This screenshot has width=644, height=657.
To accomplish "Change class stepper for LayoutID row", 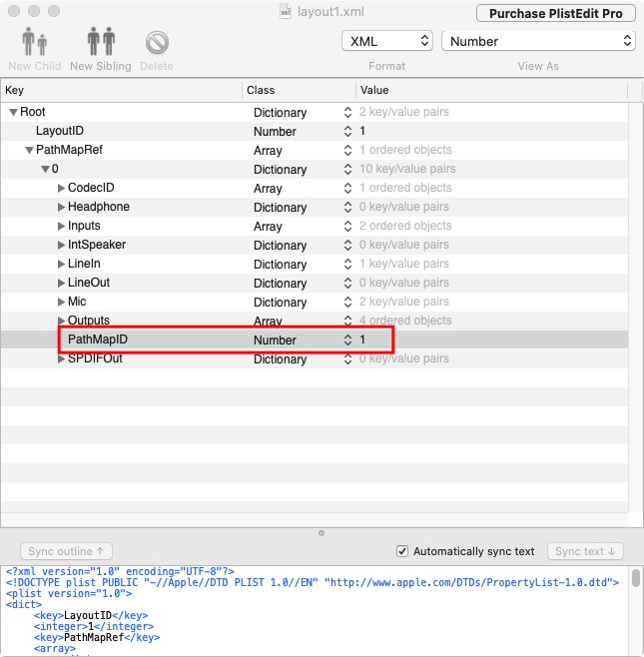I will (x=347, y=131).
